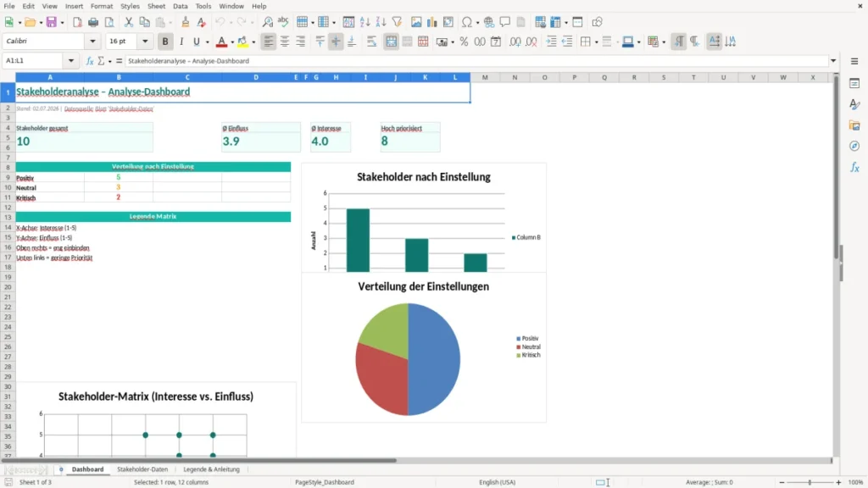Select the Cut scissors icon
Screen dimensions: 868x488
tap(129, 22)
